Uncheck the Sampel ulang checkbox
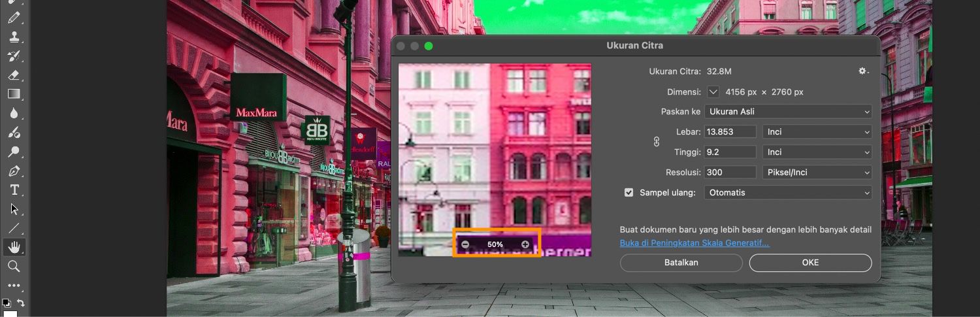 629,193
